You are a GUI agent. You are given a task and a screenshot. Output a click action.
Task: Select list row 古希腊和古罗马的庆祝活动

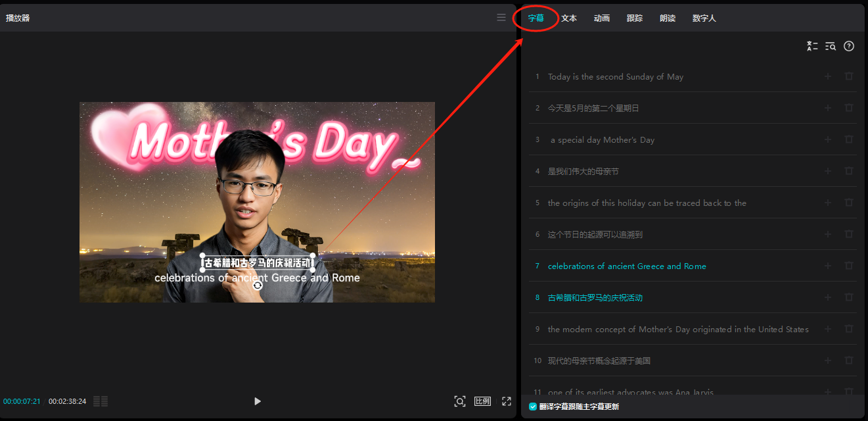point(693,297)
